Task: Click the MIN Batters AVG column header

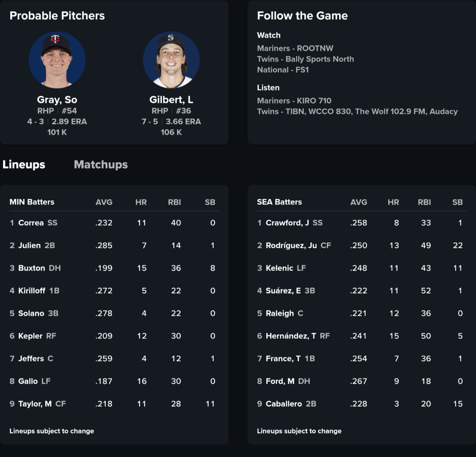Action: 104,202
